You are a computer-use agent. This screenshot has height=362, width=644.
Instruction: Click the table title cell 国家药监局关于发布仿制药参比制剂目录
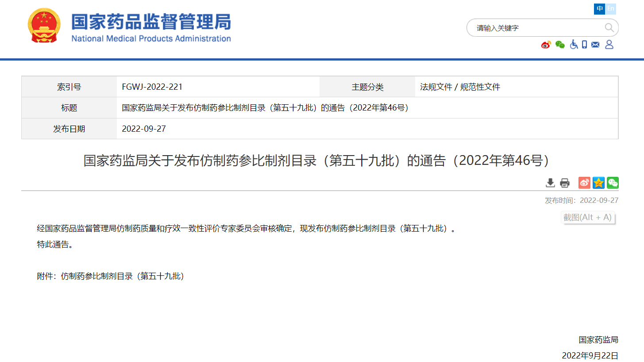265,108
